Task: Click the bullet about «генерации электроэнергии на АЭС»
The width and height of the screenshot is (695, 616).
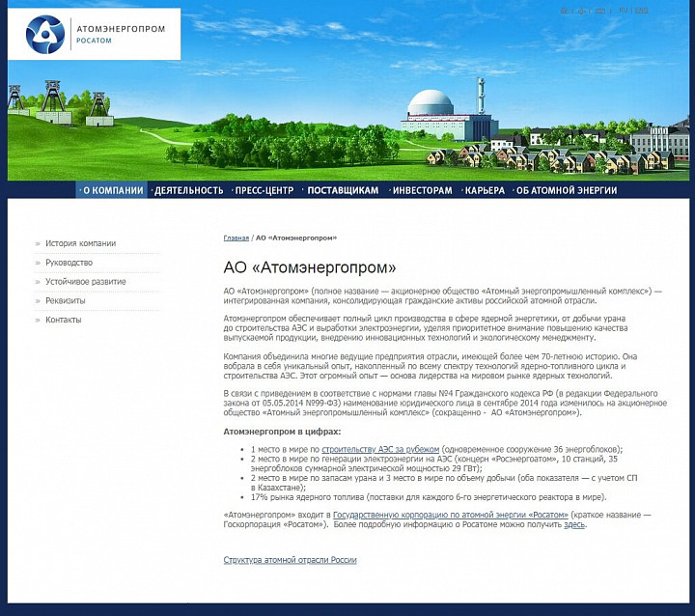Action: click(434, 463)
